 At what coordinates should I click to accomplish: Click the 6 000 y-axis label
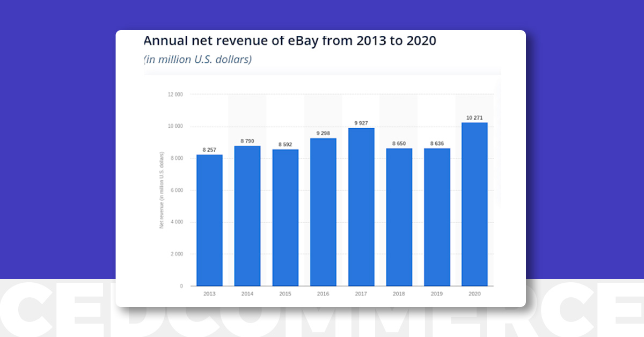(x=177, y=190)
